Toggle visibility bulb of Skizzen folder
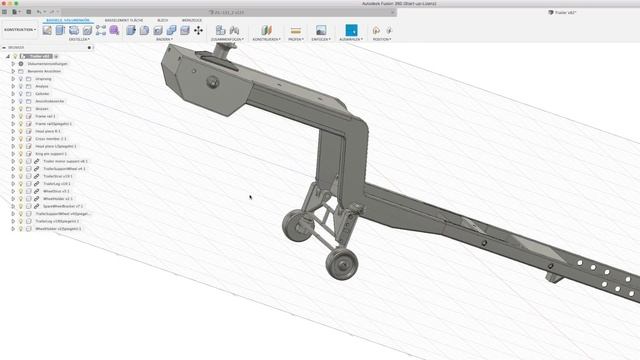640x360 pixels. pos(21,109)
